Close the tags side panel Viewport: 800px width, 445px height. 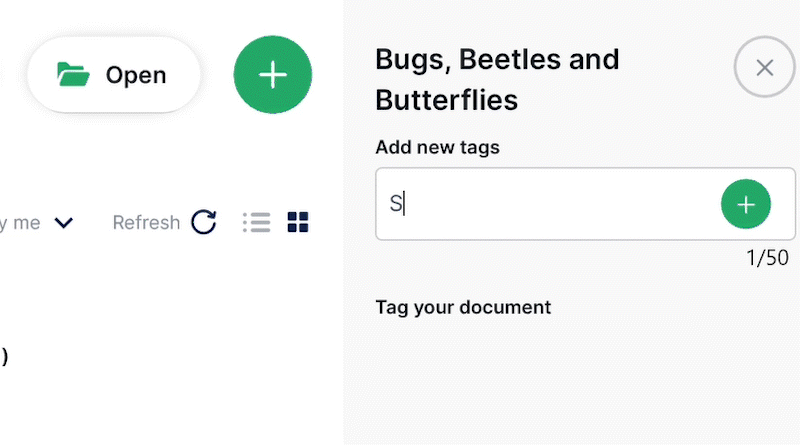point(764,67)
